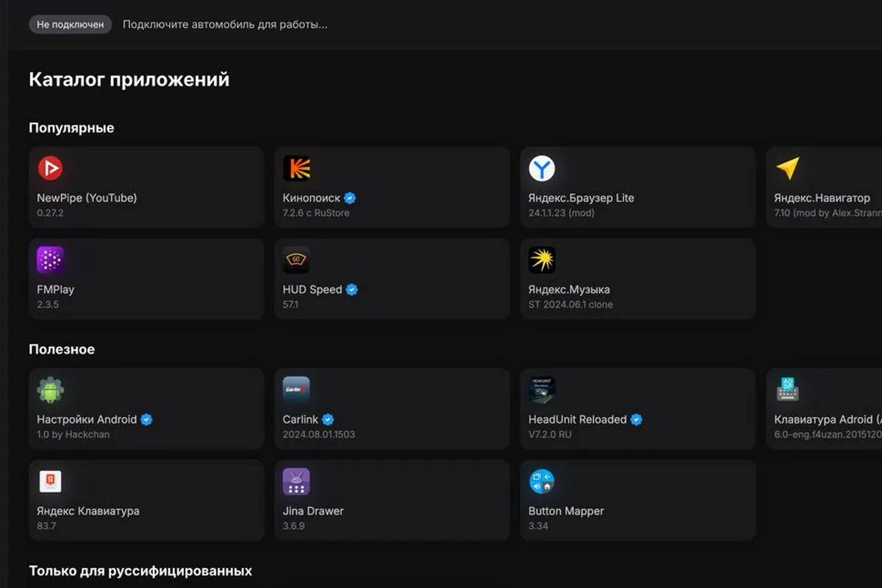
Task: Click Jina Drawer version 3.6.9 text
Action: coord(294,526)
